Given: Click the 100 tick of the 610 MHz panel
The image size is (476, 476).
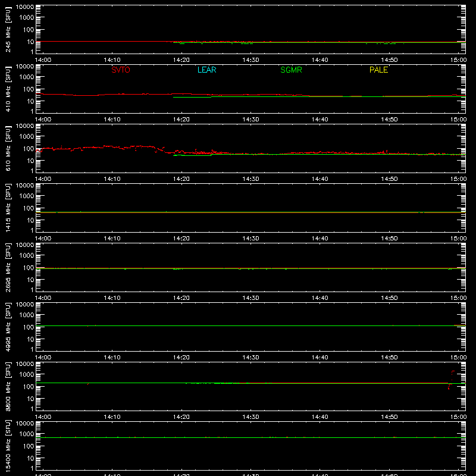Looking at the screenshot, I should click(x=29, y=149).
